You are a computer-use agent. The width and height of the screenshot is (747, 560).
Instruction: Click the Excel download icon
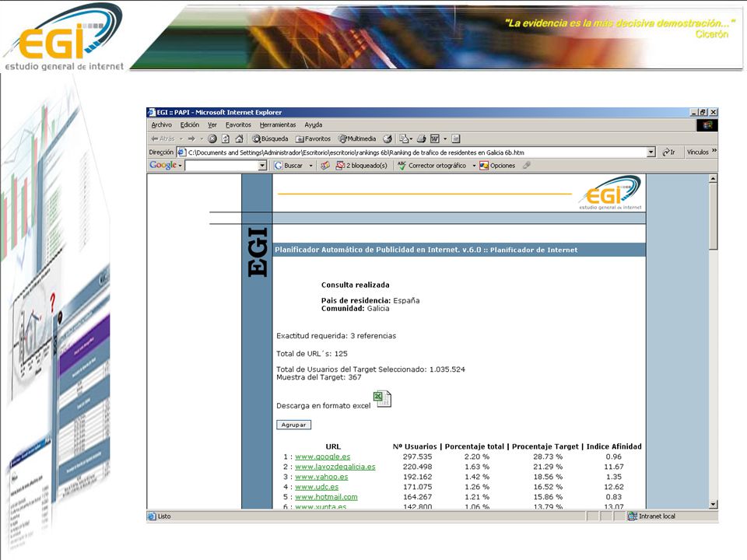[382, 398]
